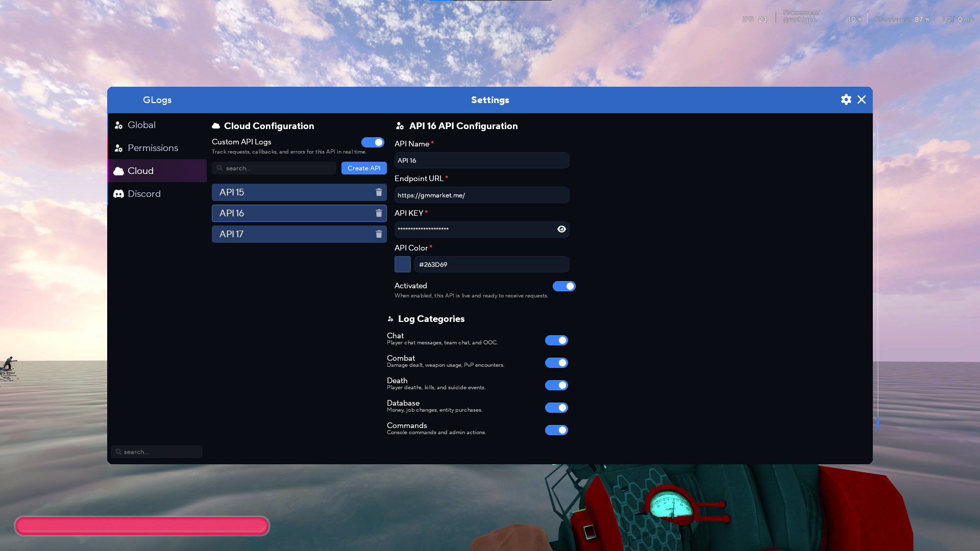Click the hex color #263D69 field
Image resolution: width=980 pixels, height=551 pixels.
[492, 264]
